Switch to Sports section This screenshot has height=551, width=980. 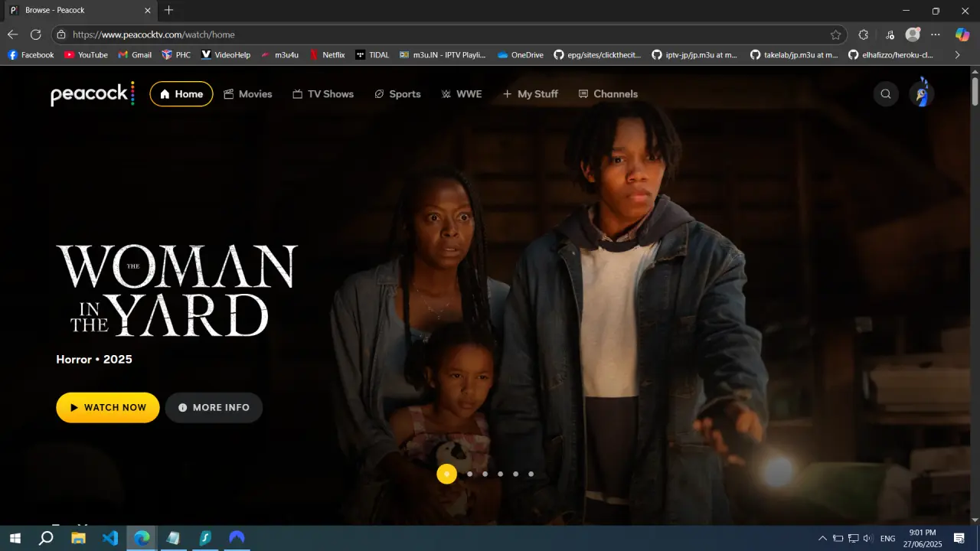pos(397,94)
